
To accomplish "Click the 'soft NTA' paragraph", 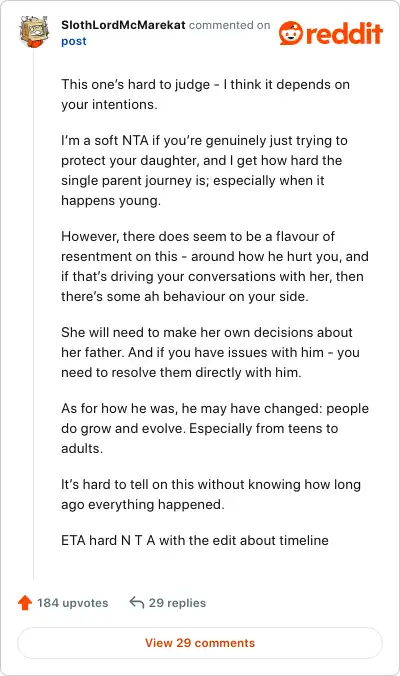I will [x=204, y=170].
